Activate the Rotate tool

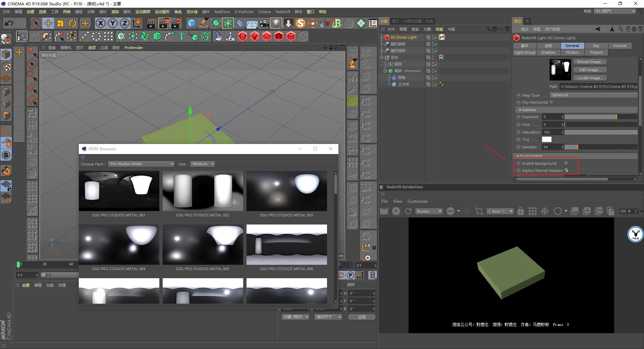[x=72, y=23]
